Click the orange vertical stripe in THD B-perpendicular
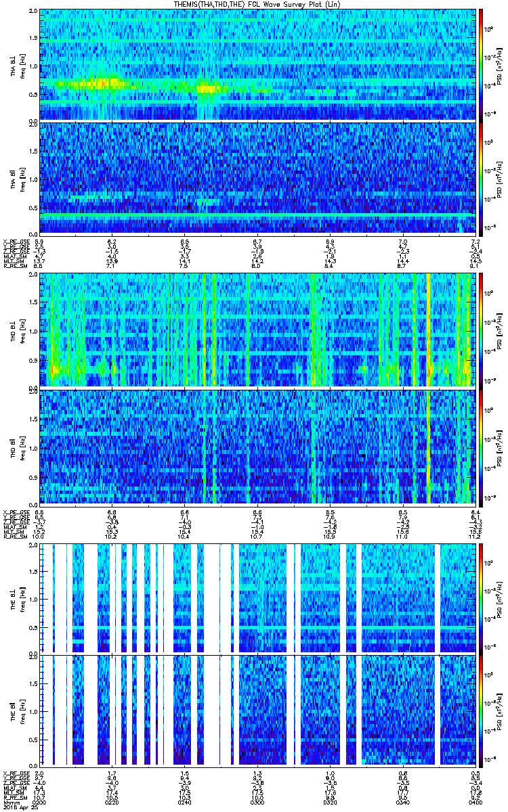 click(428, 330)
